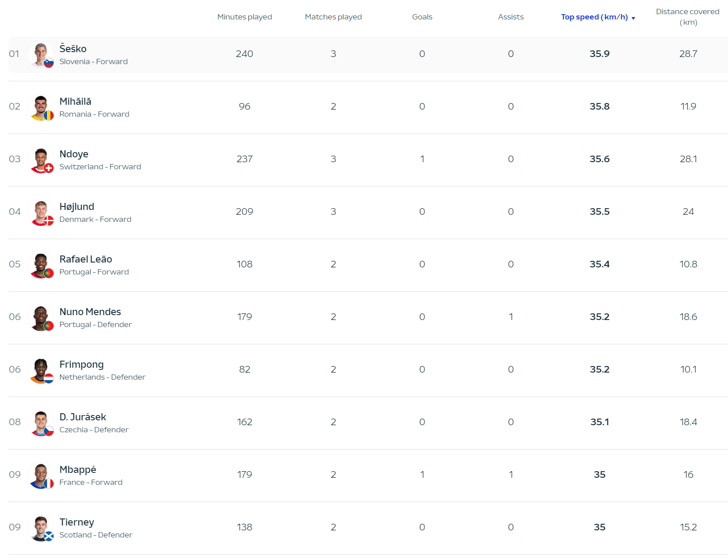Screen dimensions: 728x560
Task: Click the Denmark flag icon on Højlund
Action: (x=49, y=221)
